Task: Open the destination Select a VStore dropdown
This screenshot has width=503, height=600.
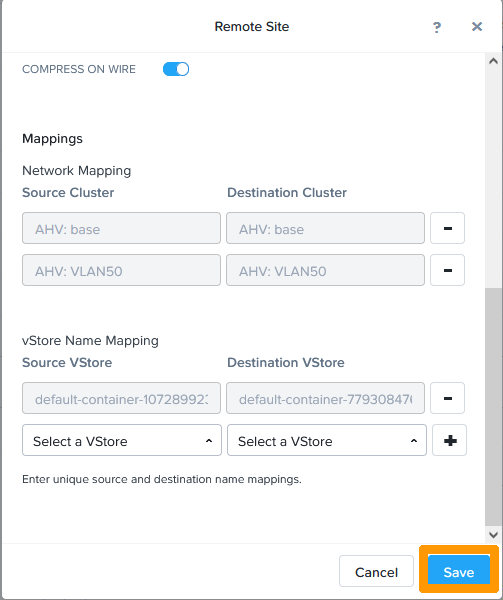Action: coord(327,440)
